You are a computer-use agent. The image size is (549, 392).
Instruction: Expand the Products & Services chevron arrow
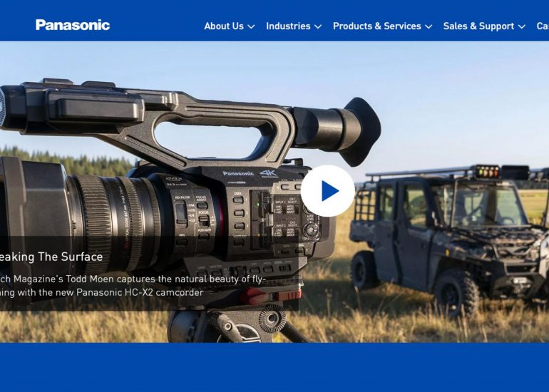click(x=429, y=26)
